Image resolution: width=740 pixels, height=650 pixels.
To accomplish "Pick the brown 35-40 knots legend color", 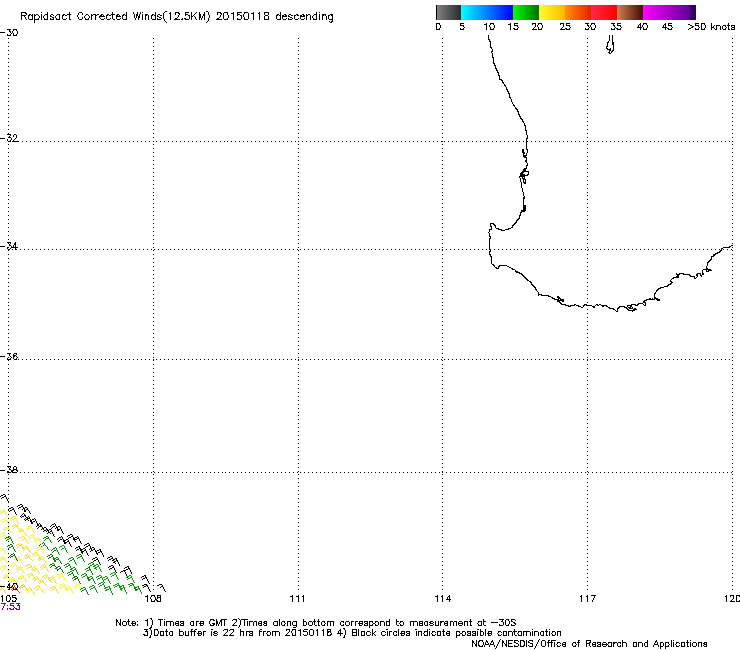I will point(630,12).
